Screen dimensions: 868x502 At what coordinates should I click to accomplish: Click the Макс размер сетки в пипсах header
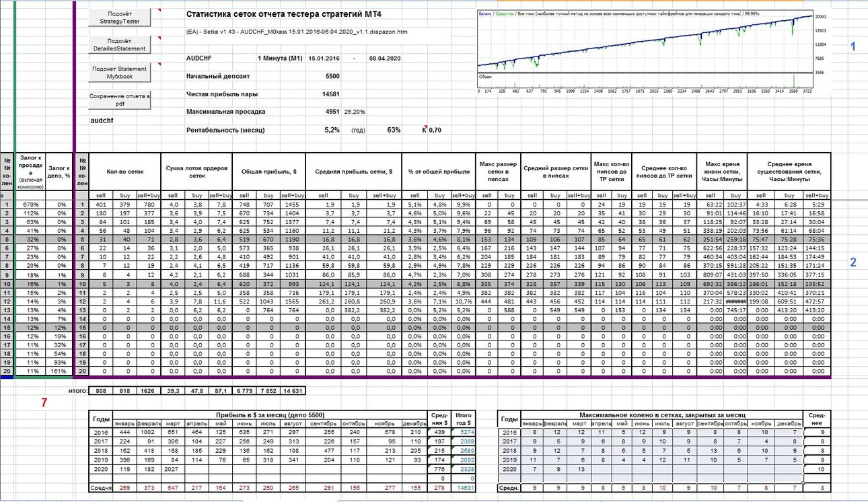pos(498,172)
